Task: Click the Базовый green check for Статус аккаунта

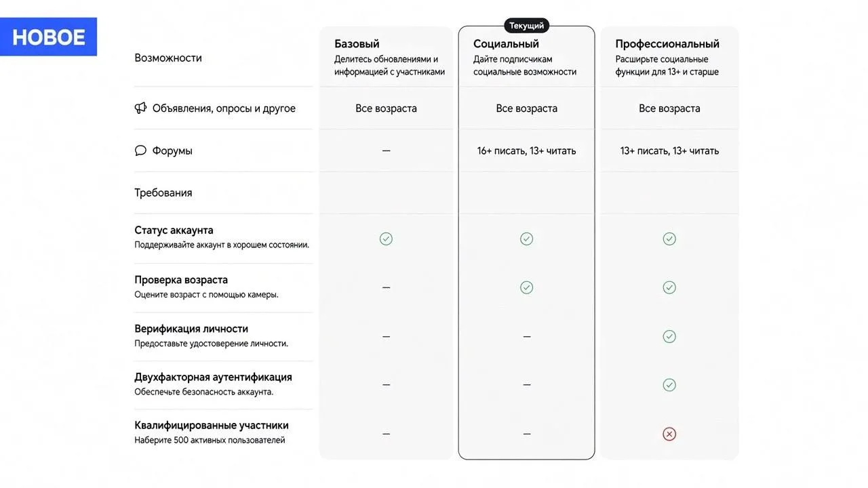Action: [x=386, y=239]
